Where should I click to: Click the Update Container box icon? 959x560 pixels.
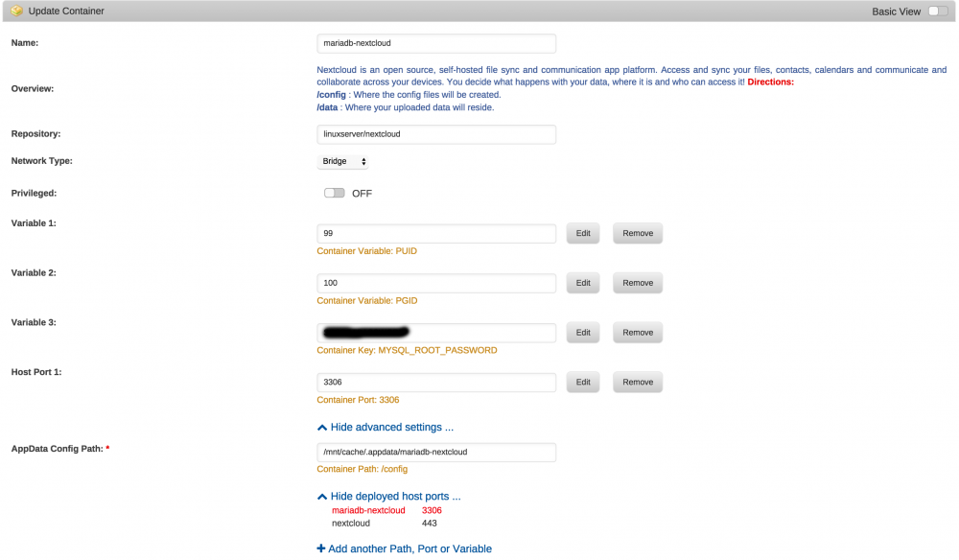pos(16,11)
